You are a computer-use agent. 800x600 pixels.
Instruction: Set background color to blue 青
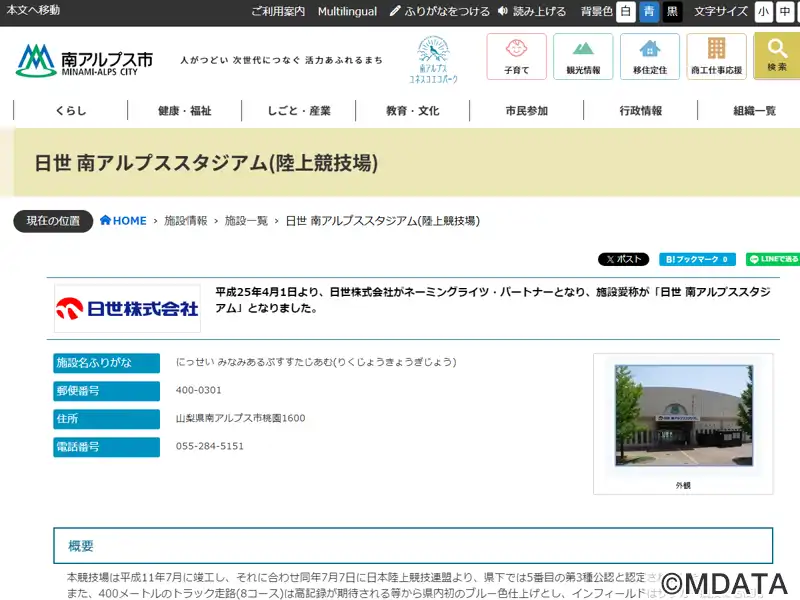click(649, 12)
